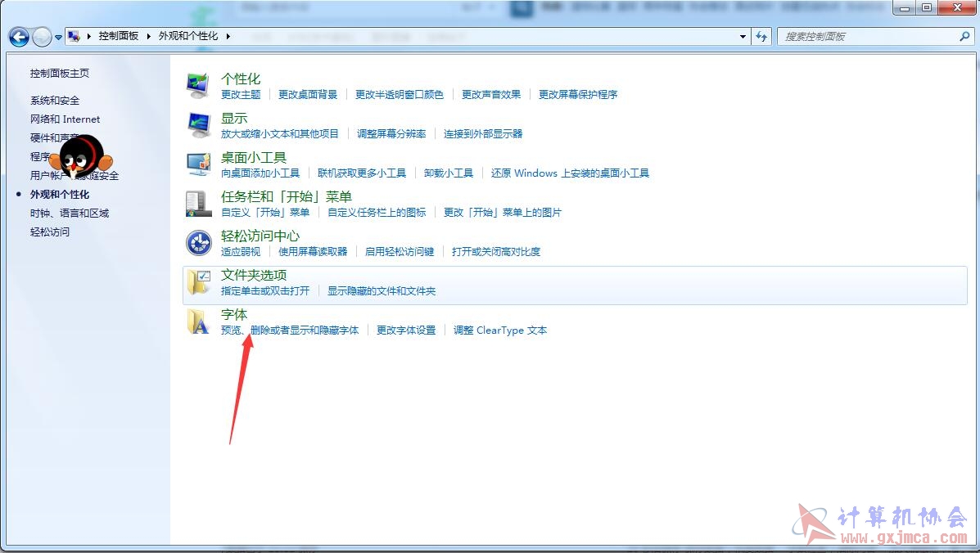Viewport: 980px width, 553px height.
Task: Click 显示隐藏的文件和文件夹 link
Action: click(x=382, y=291)
